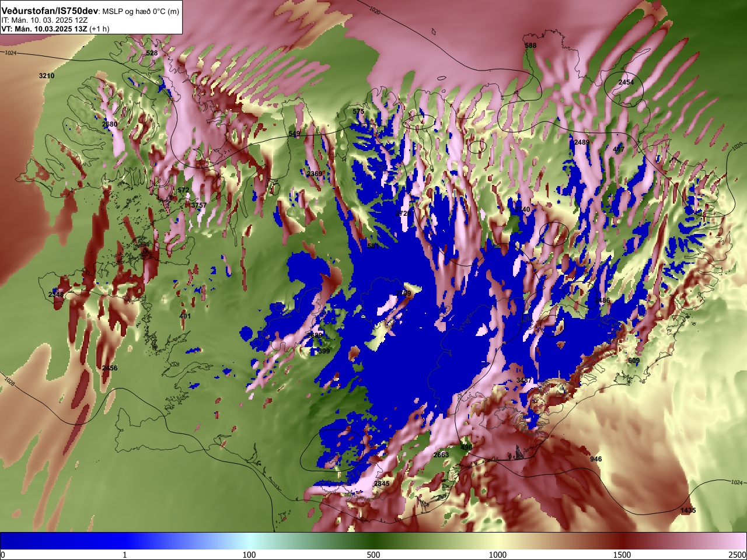Click the map value 399

coord(324,351)
